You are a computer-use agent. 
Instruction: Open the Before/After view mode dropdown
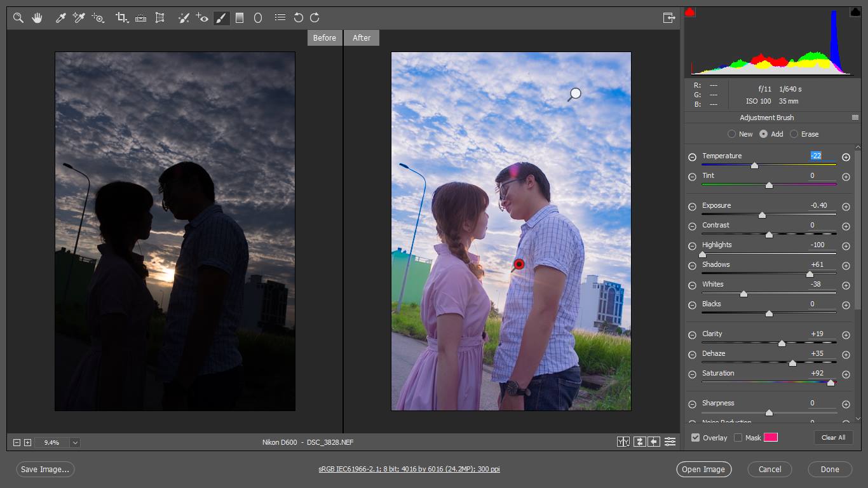pos(623,442)
